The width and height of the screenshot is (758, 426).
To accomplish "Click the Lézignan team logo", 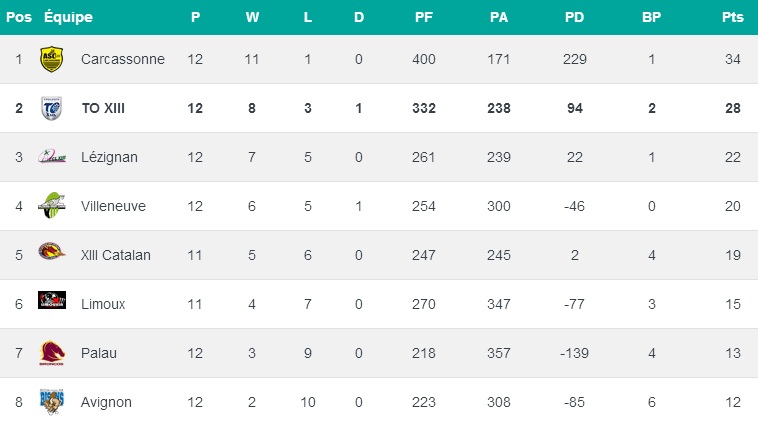I will pos(51,157).
